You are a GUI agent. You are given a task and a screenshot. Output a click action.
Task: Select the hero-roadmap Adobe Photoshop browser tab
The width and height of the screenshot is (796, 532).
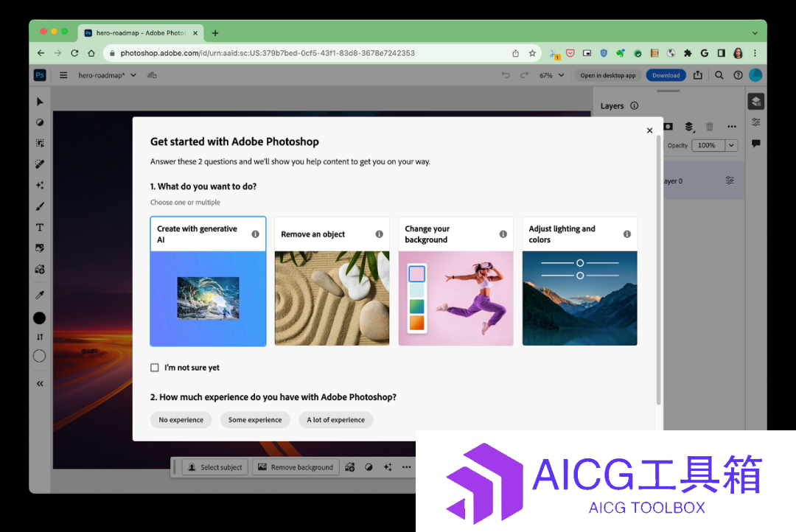coord(141,33)
